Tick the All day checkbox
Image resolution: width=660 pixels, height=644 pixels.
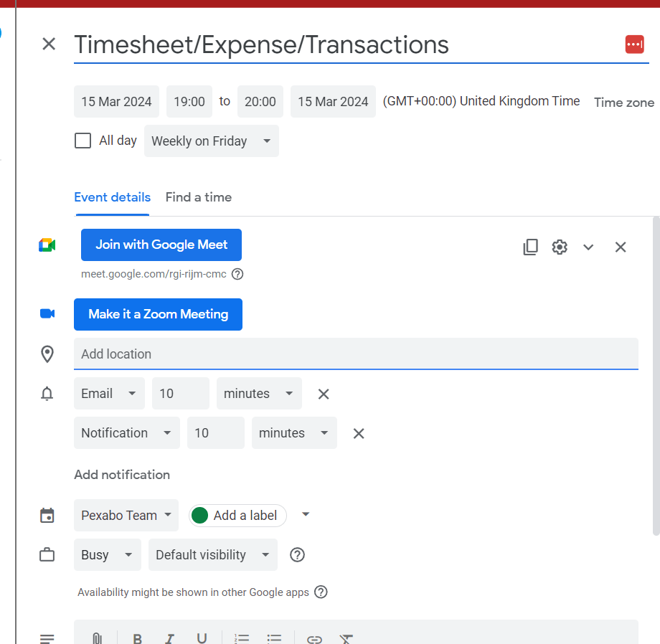click(x=82, y=141)
